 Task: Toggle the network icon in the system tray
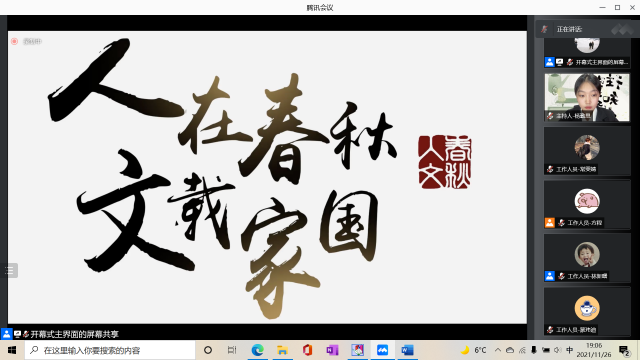(x=522, y=350)
